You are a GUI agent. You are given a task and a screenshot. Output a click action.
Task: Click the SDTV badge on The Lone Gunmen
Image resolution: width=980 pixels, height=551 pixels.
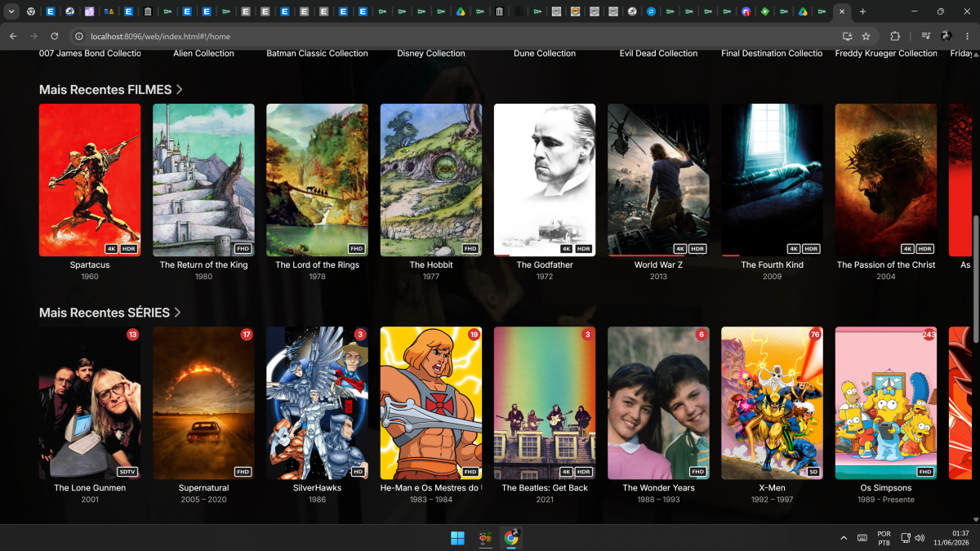[x=127, y=472]
